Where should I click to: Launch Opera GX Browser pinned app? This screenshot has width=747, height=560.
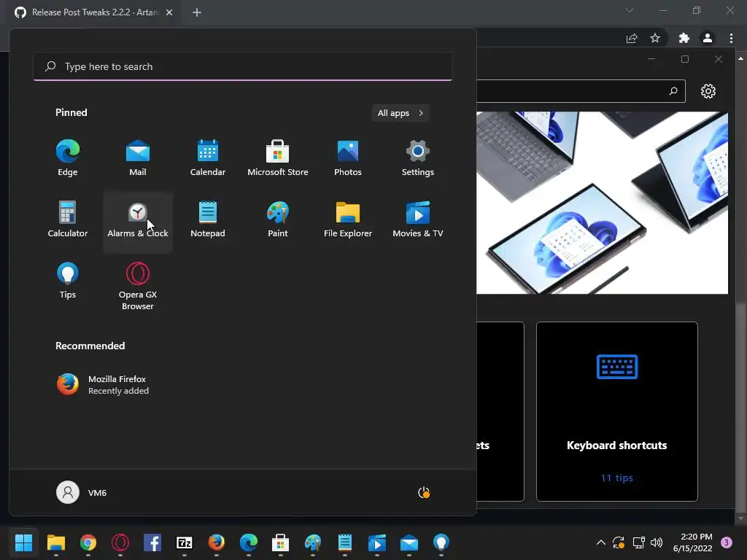(138, 286)
